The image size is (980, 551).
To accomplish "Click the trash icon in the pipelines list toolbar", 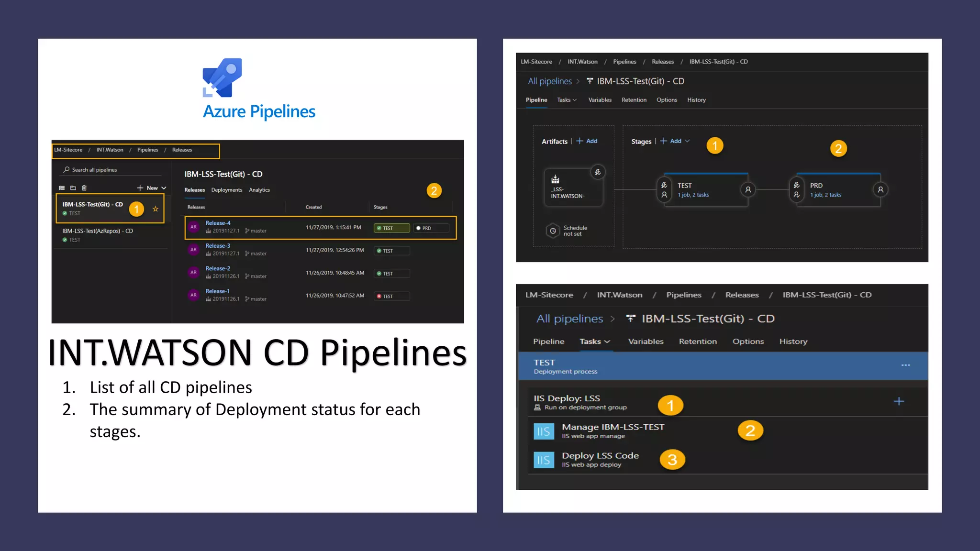I will pyautogui.click(x=84, y=188).
